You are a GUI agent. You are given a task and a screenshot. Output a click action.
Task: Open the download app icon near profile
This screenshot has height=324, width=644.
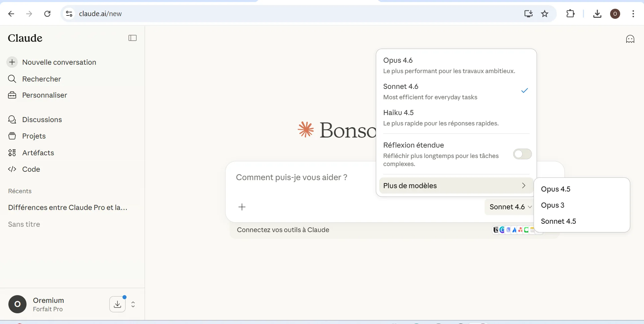coord(117,304)
